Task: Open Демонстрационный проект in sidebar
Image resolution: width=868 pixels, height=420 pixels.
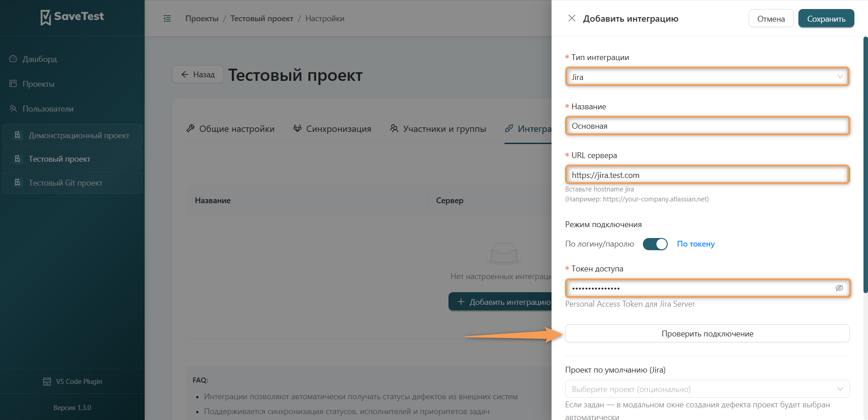Action: (x=72, y=135)
